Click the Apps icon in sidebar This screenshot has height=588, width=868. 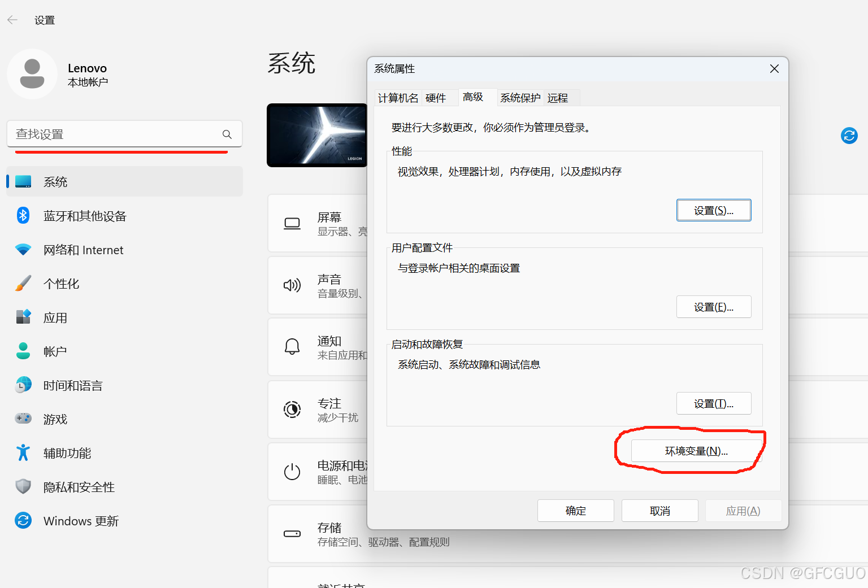pyautogui.click(x=23, y=317)
